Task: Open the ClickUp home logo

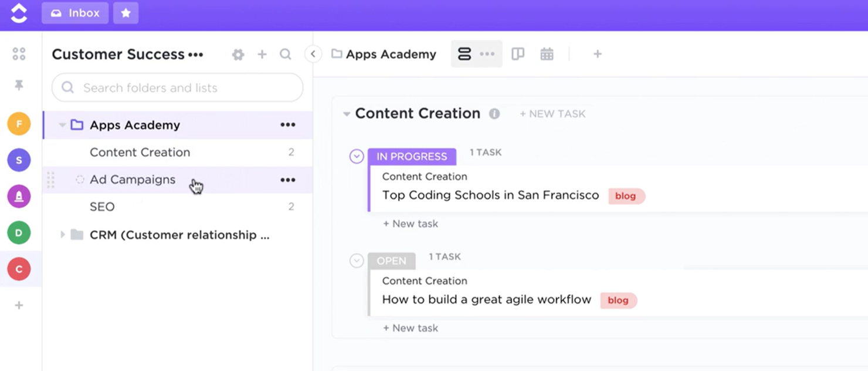Action: [x=18, y=13]
